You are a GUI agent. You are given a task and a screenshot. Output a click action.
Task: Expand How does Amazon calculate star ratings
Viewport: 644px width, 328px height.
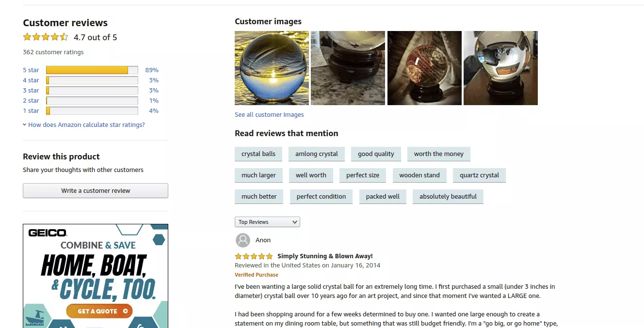tap(86, 125)
